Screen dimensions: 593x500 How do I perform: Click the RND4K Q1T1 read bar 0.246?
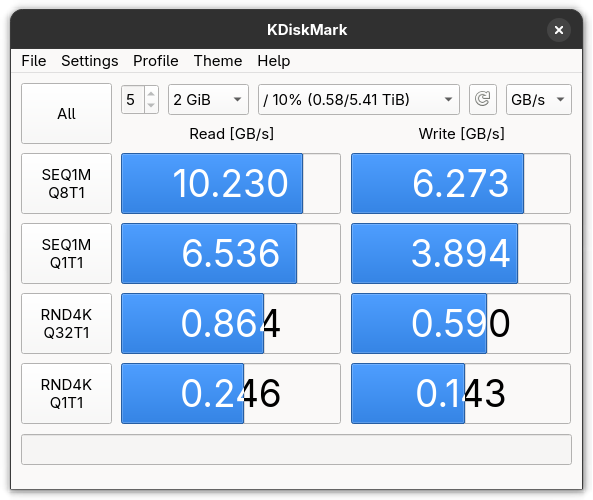pyautogui.click(x=231, y=393)
